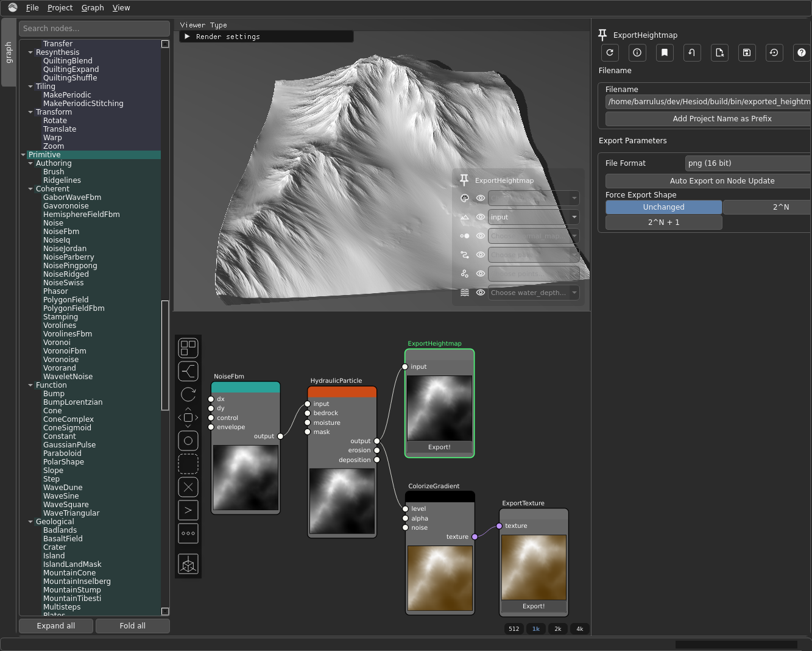Select the vertical graph tab
Viewport: 812px width, 651px height.
pyautogui.click(x=9, y=52)
